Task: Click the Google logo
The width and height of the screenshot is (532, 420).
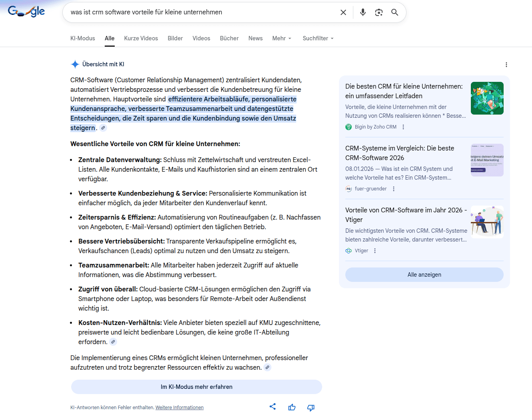Action: [26, 11]
